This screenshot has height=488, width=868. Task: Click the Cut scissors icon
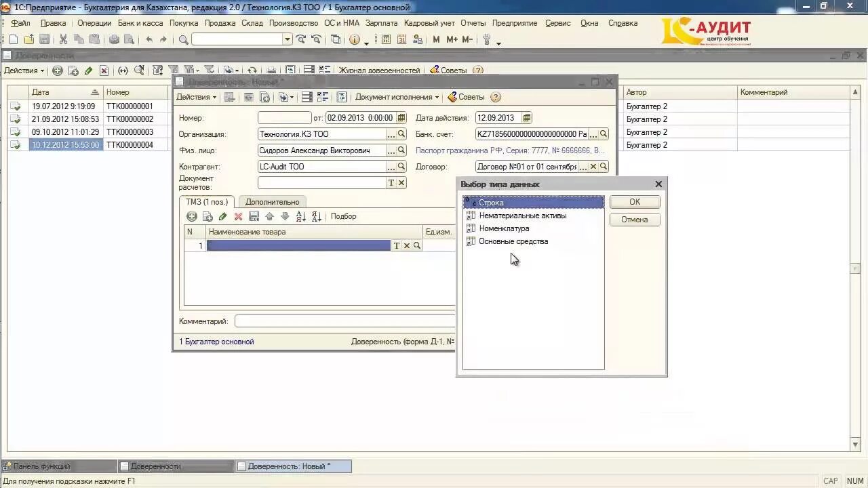[63, 39]
